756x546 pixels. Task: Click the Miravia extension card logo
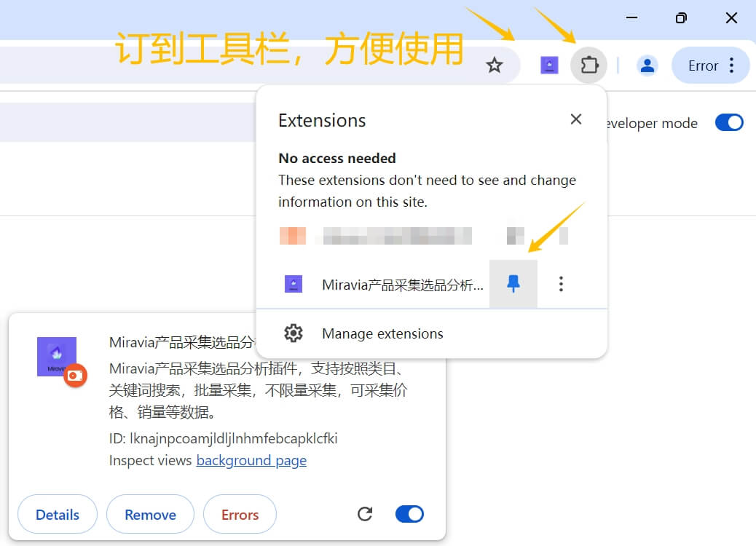(57, 357)
